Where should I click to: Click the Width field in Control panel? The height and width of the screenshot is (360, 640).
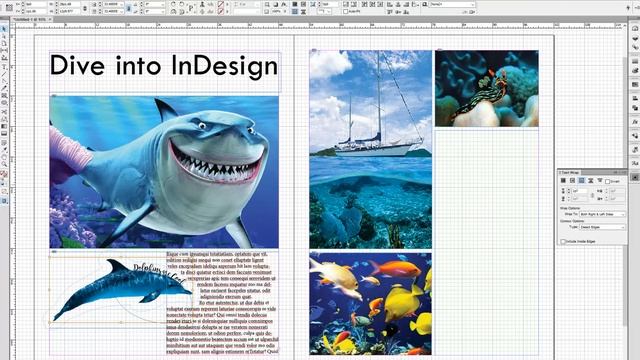point(70,4)
